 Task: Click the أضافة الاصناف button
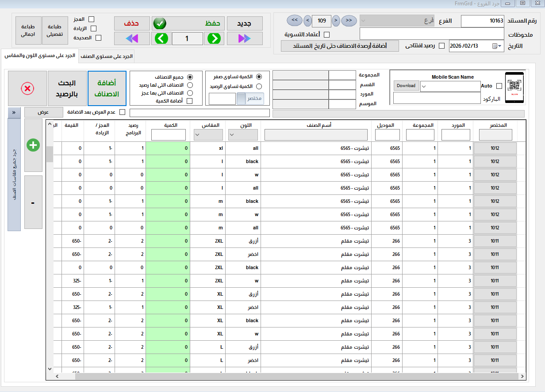click(107, 88)
